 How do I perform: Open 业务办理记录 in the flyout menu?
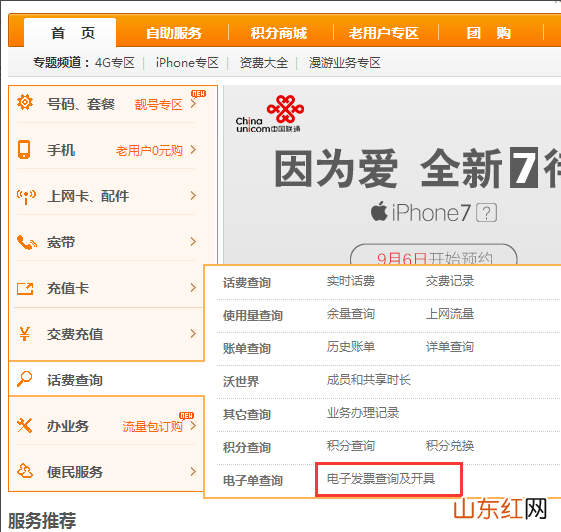click(363, 413)
